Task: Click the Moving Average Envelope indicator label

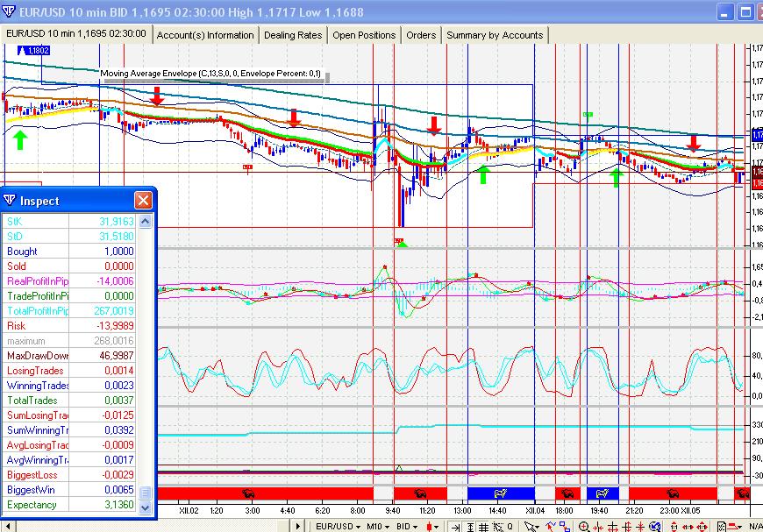Action: pos(210,74)
